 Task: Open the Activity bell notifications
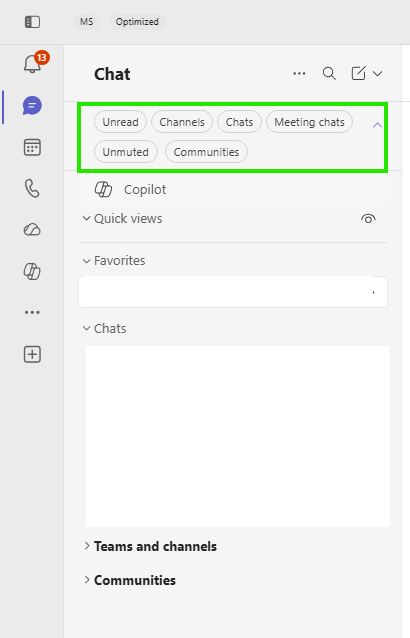(33, 64)
